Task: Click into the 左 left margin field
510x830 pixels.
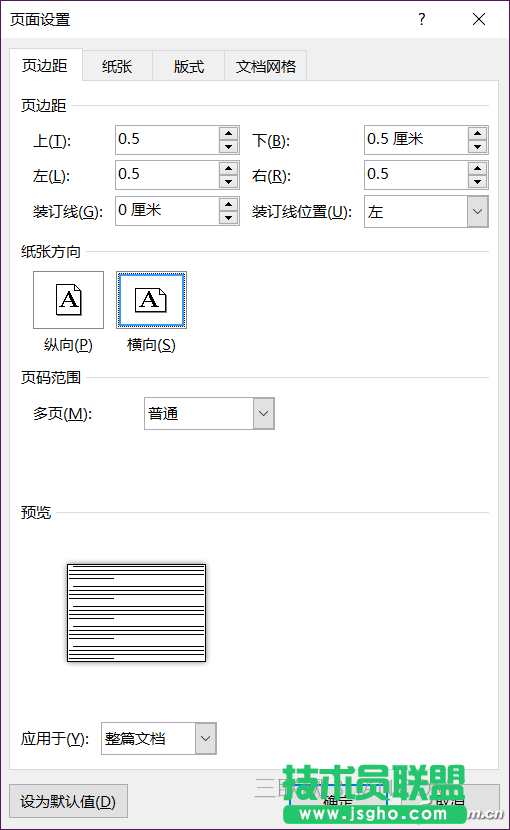Action: coord(167,175)
